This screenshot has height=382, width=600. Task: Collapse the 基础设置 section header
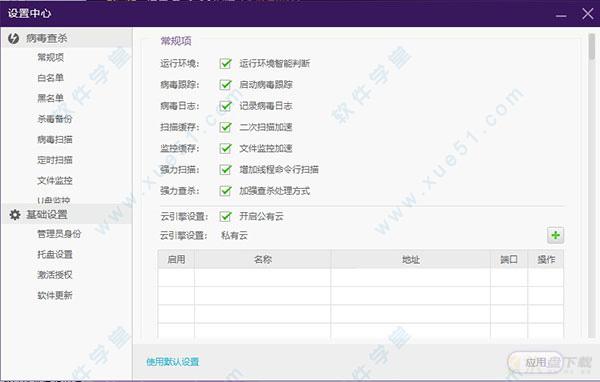(x=67, y=214)
